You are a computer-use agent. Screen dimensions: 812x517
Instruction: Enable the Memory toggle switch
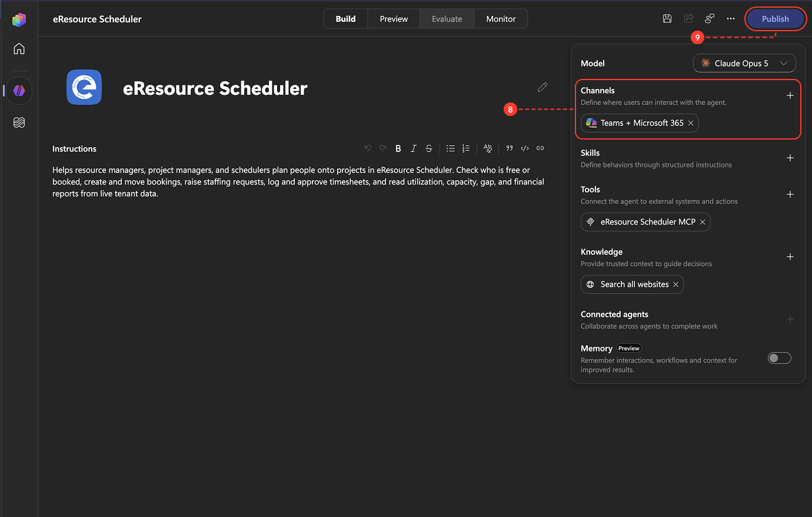pos(780,358)
